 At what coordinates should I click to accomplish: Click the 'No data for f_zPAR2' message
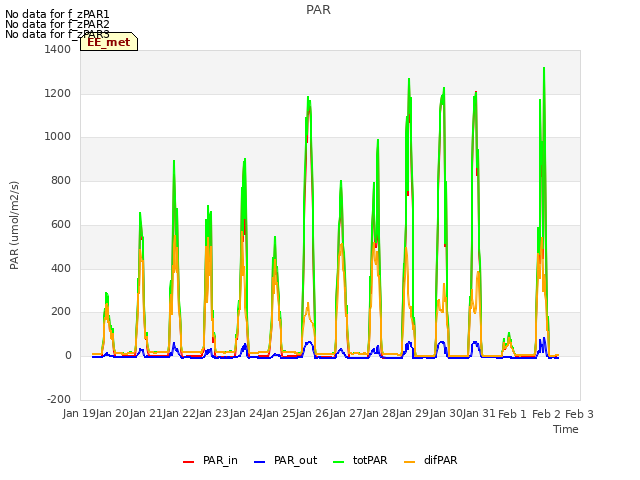coord(57,24)
